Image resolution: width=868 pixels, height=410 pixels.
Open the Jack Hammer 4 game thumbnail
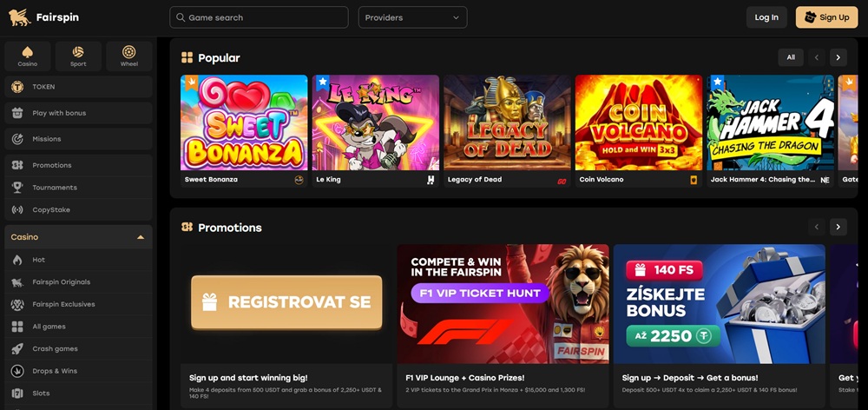click(x=771, y=122)
